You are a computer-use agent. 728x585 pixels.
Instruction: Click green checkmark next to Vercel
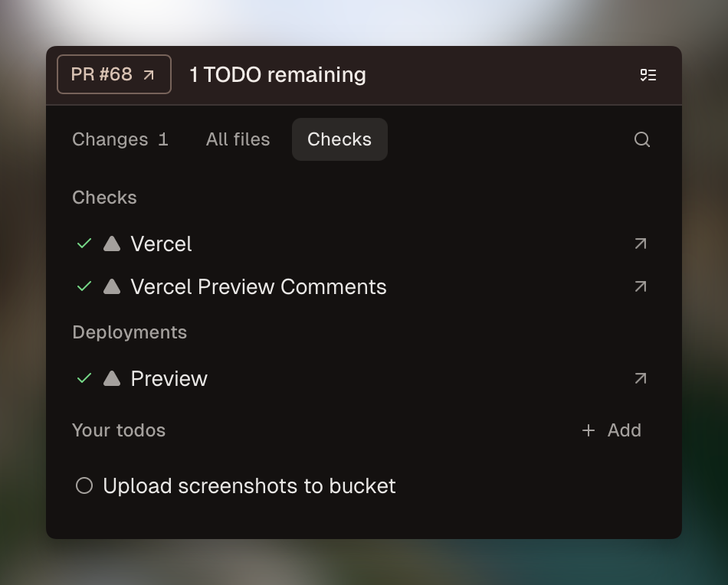tap(84, 243)
